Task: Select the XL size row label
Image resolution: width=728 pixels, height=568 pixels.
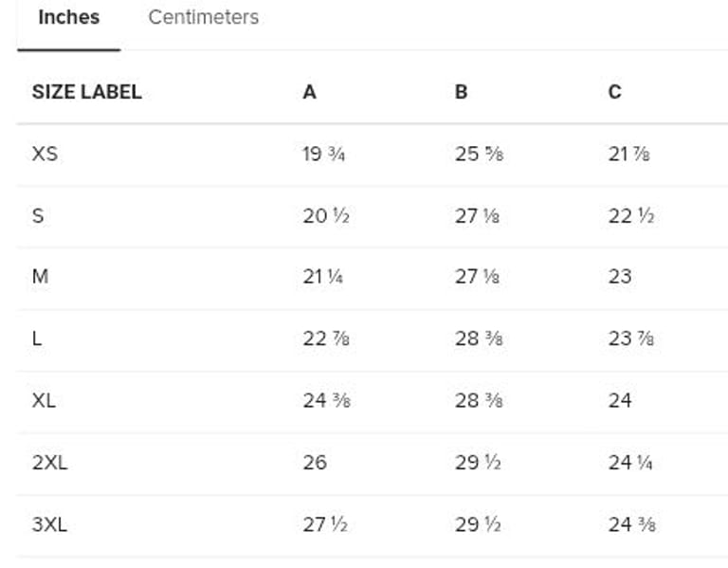Action: (44, 400)
